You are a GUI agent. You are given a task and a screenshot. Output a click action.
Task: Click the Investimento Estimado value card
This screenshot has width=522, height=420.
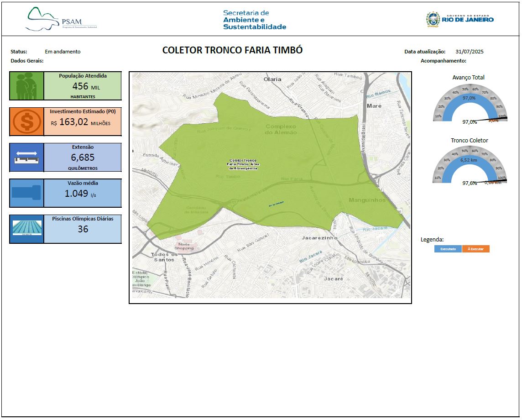click(83, 122)
